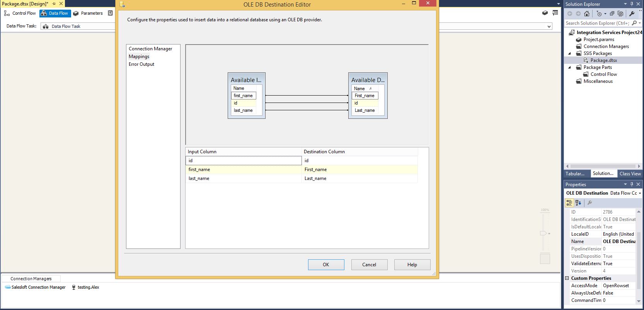
Task: Click the Event Handlers tab icon
Action: click(x=110, y=13)
